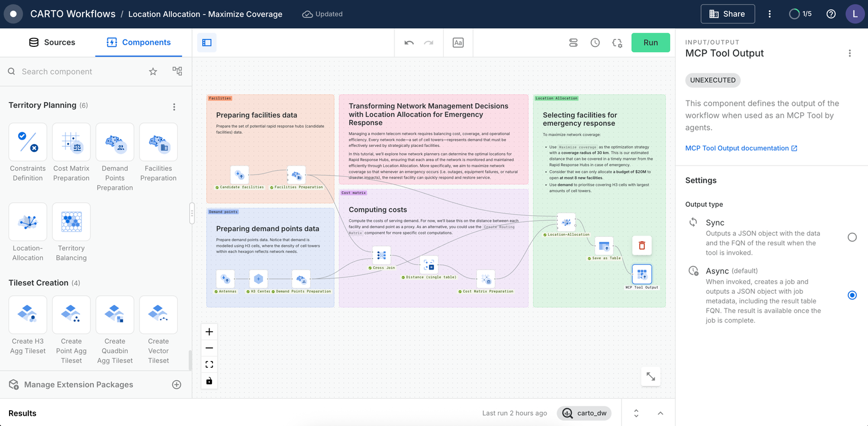Open the data sources toggle icon in toolbar

[573, 42]
